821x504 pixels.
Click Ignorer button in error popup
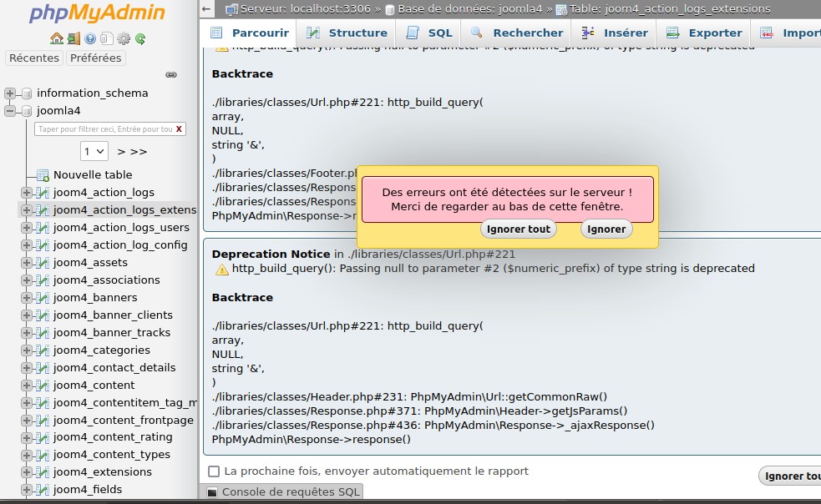coord(606,229)
